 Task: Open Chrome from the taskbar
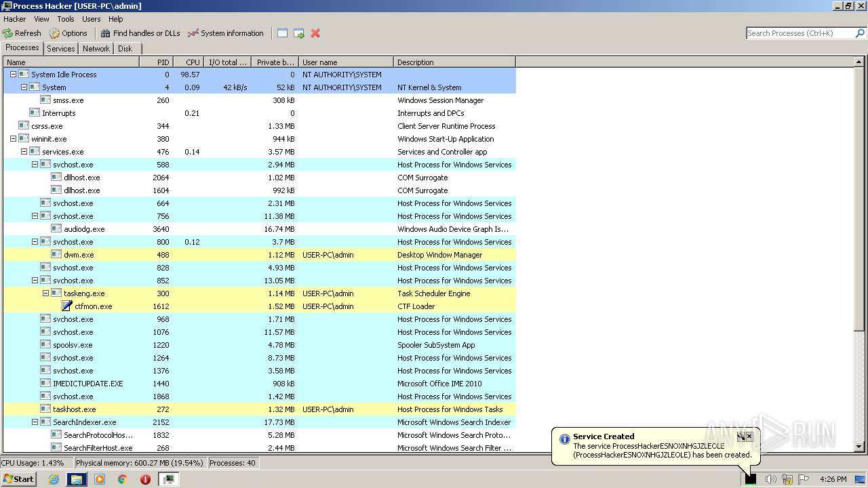coord(122,479)
